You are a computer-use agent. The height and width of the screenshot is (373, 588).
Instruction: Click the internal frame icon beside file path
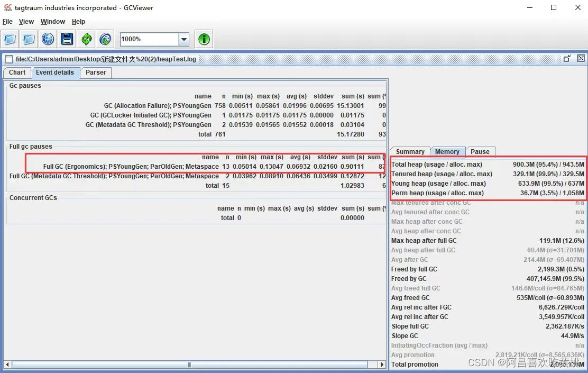pyautogui.click(x=8, y=59)
